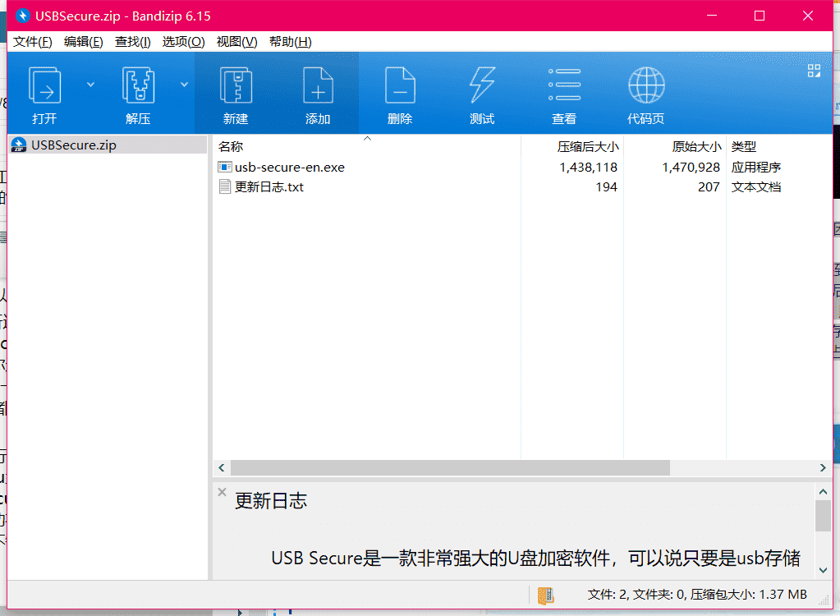Open the 选项(O) menu
Screen dimensions: 840x616
tap(183, 42)
